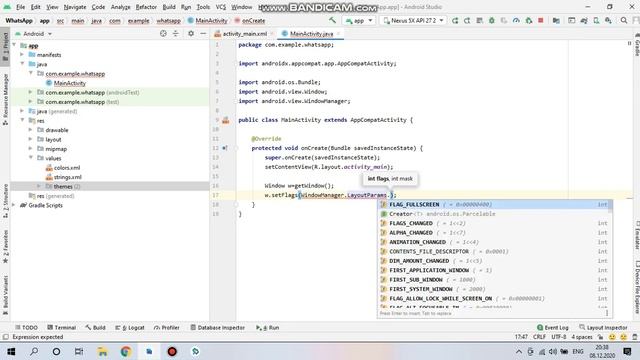640x360 pixels.
Task: Click the Bandicam record icon in taskbar
Action: point(172,351)
